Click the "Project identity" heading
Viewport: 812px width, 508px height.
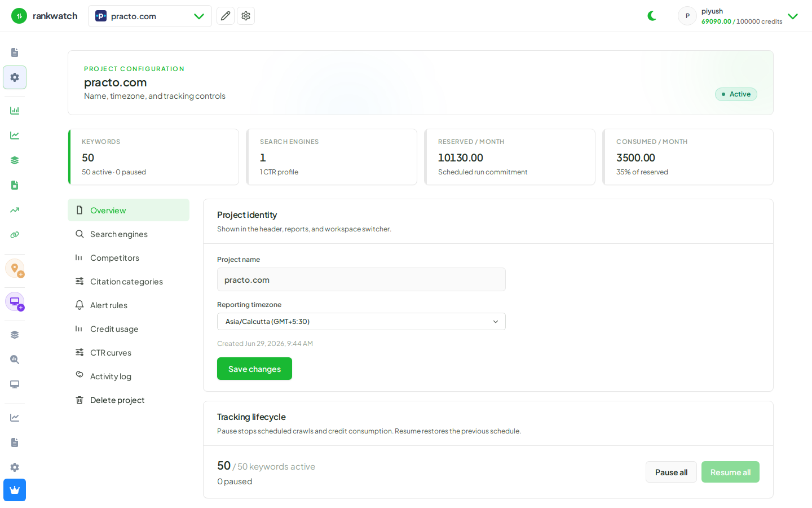click(x=247, y=214)
